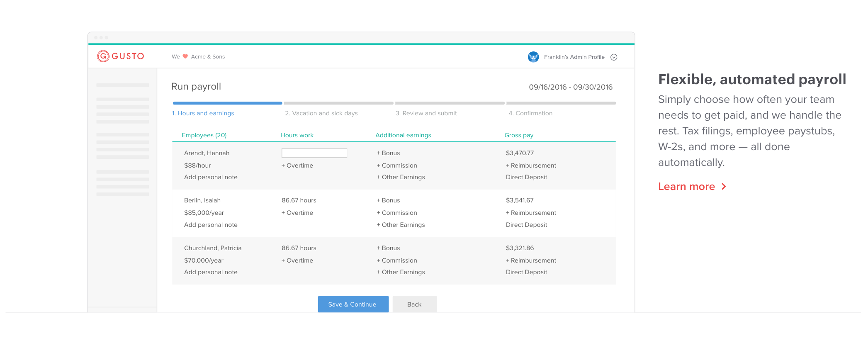Viewport: 868px width, 348px height.
Task: Add Bonus for Patricia Churchland
Action: pyautogui.click(x=388, y=248)
